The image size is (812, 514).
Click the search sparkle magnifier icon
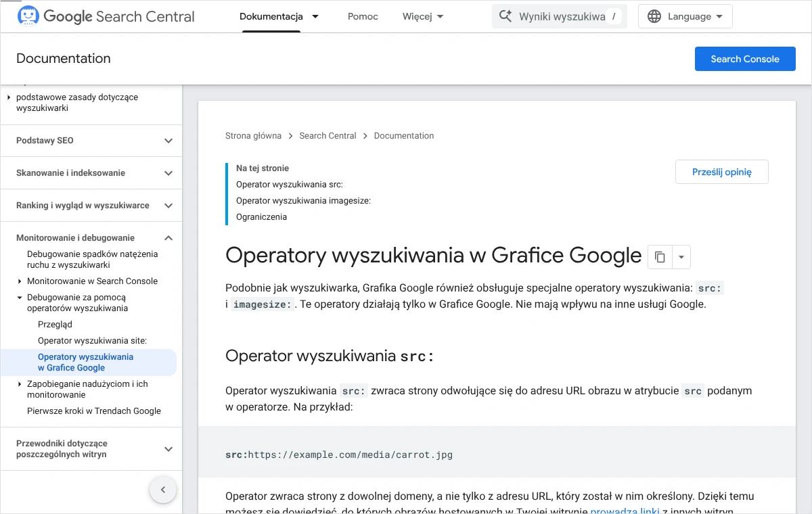click(x=505, y=16)
